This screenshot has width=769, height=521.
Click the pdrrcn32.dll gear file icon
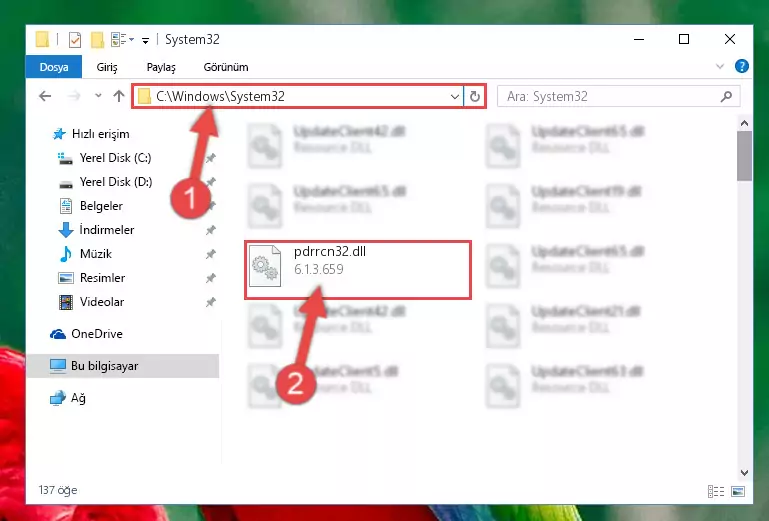coord(265,266)
